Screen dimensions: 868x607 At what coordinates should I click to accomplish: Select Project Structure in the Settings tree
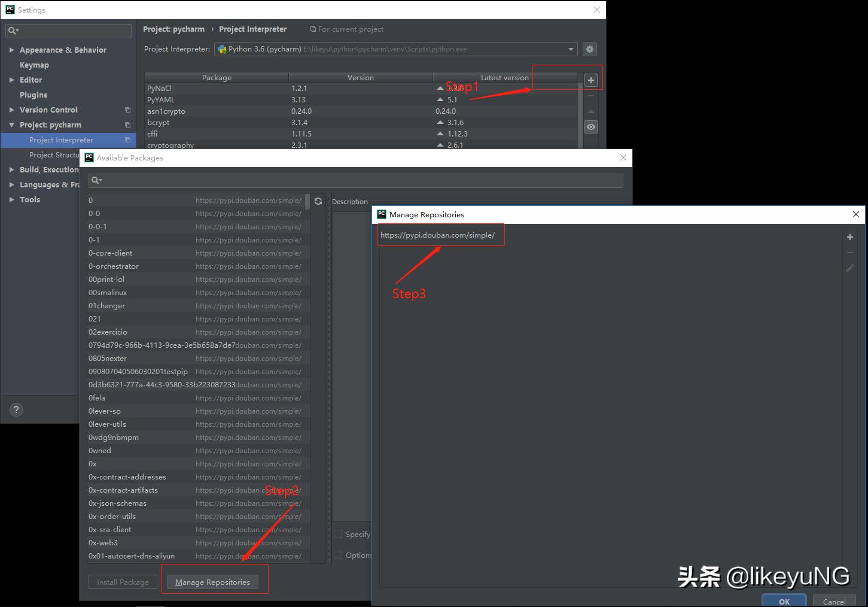coord(54,154)
